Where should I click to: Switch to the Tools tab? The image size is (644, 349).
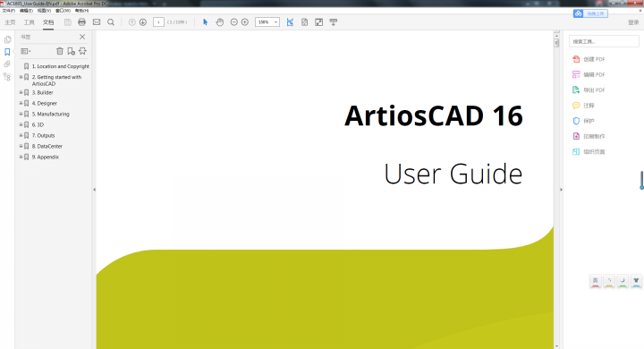click(x=29, y=22)
